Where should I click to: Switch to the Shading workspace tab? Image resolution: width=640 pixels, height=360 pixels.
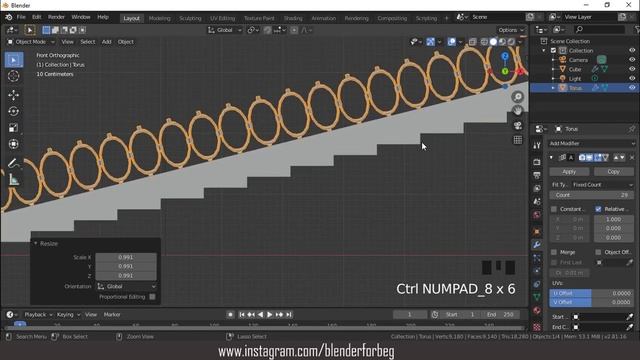[293, 18]
